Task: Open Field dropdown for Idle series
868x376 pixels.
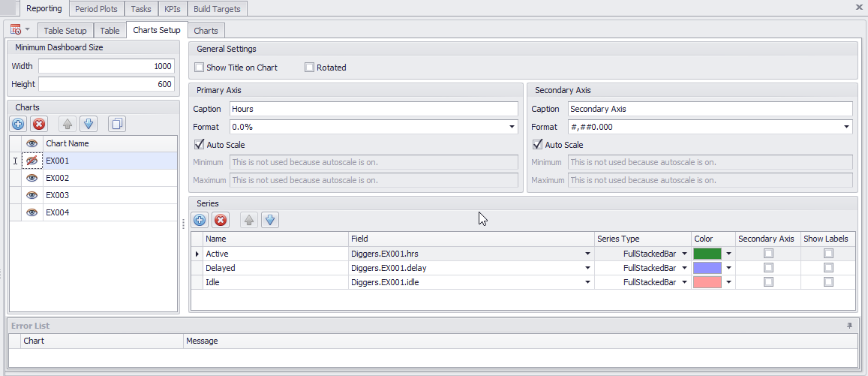Action: coord(587,282)
